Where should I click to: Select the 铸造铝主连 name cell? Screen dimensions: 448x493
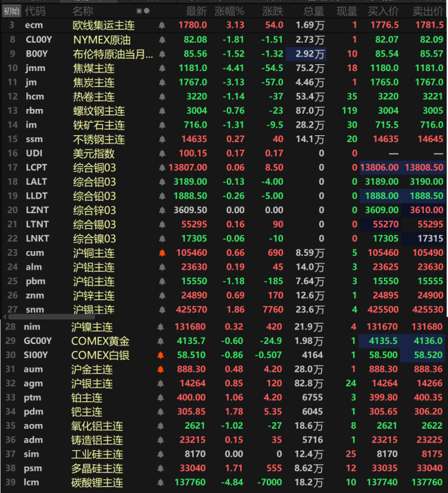[97, 440]
